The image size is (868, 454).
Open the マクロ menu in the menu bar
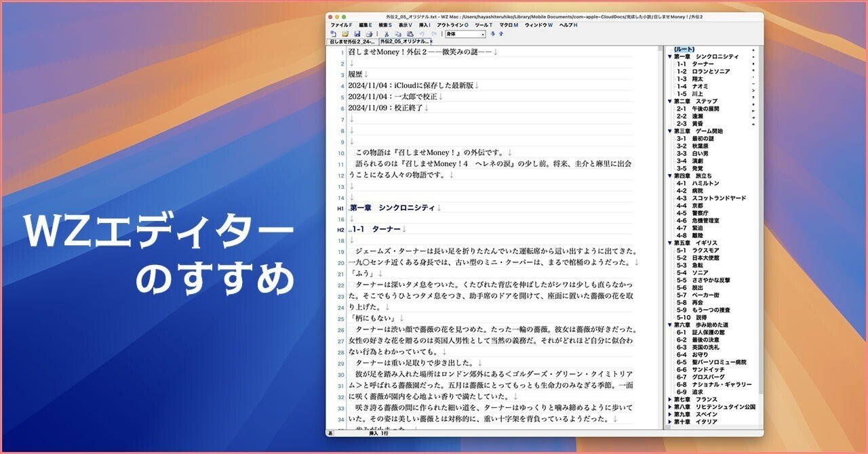pos(509,24)
